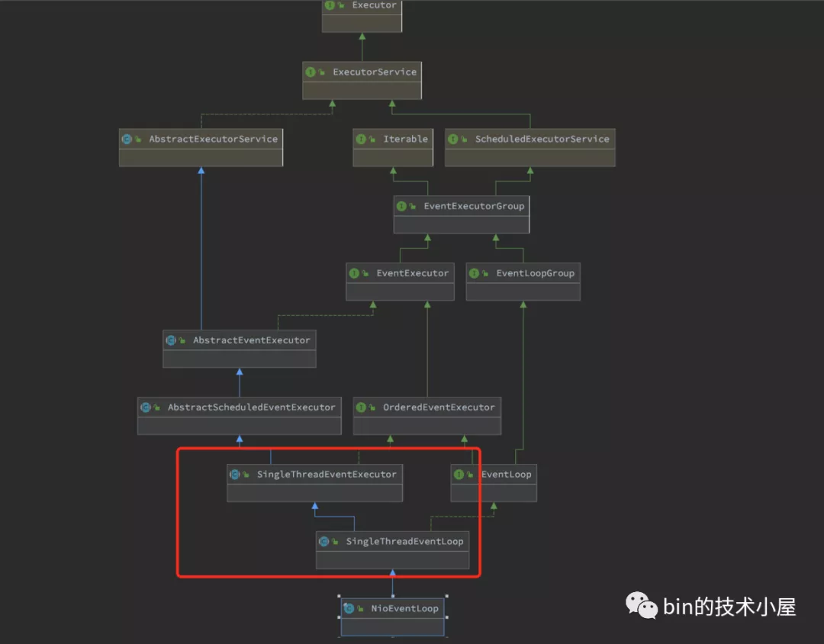The height and width of the screenshot is (644, 824).
Task: Click the WeChat logo icon in watermark
Action: click(x=641, y=606)
